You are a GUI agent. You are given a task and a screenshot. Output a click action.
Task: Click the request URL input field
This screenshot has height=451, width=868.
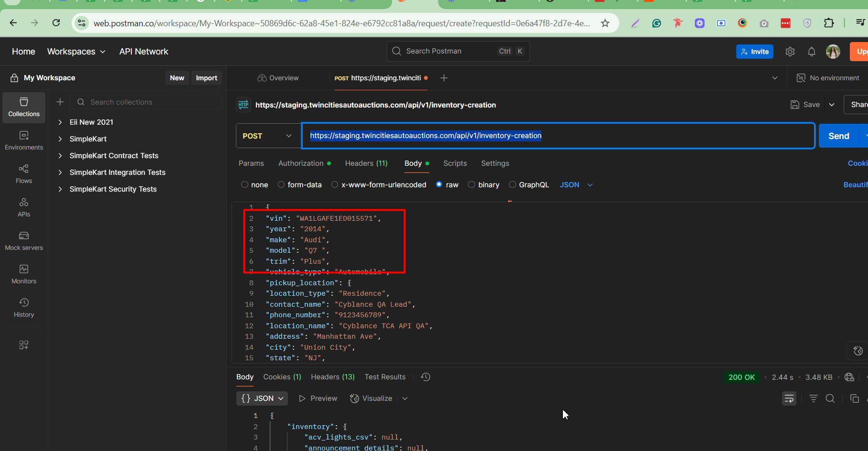pyautogui.click(x=558, y=136)
